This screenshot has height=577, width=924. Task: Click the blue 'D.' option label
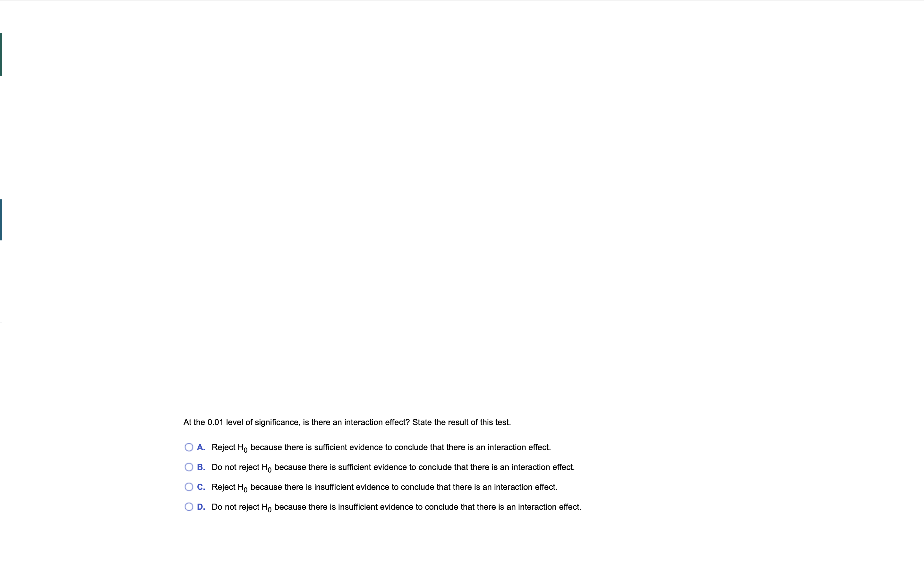pos(201,506)
